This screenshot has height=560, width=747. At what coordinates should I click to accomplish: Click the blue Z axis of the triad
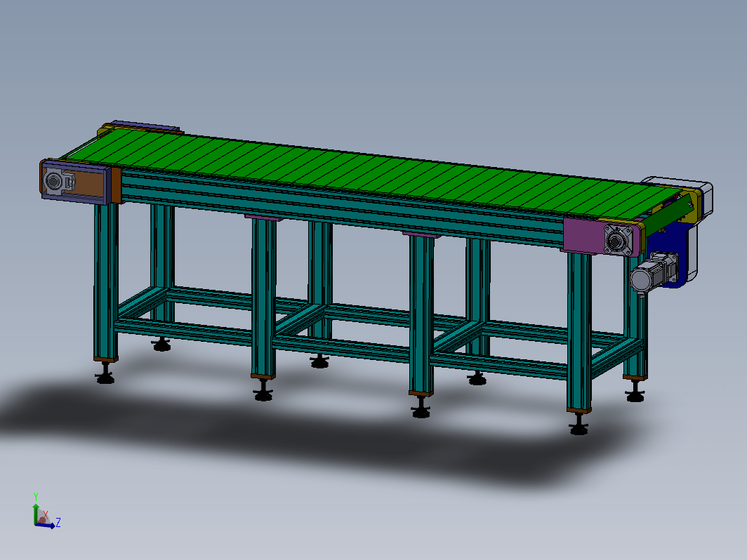click(x=46, y=526)
